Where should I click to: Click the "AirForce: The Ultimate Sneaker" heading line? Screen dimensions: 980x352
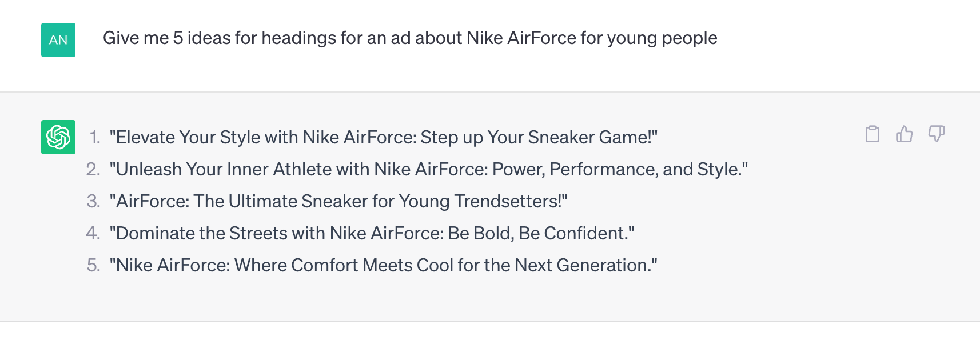click(x=338, y=201)
